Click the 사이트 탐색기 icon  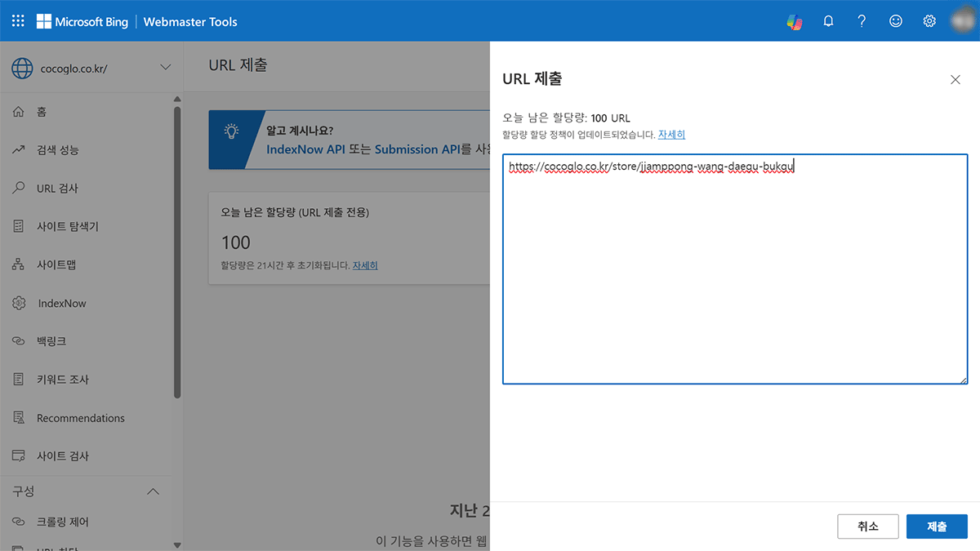coord(19,226)
